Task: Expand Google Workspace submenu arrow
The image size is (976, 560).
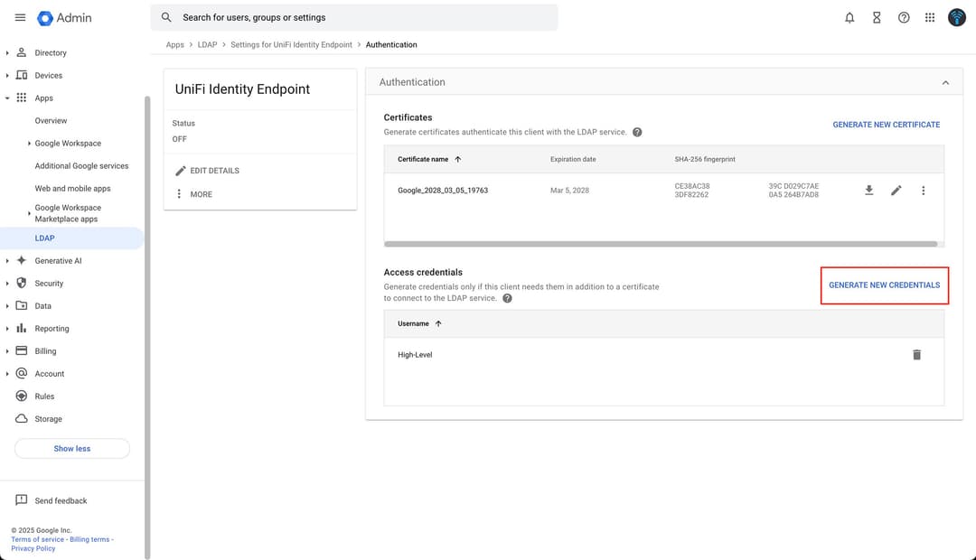Action: pyautogui.click(x=29, y=143)
